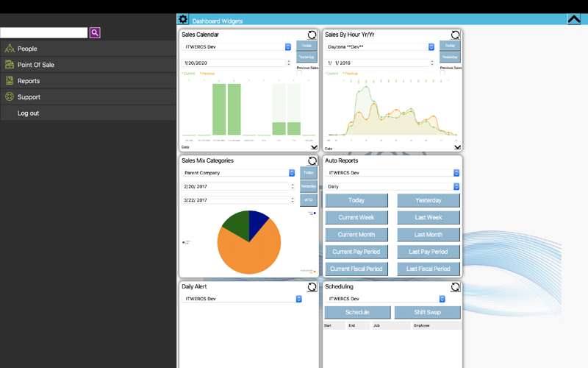This screenshot has height=368, width=588.
Task: Click the sidebar search input field
Action: point(44,32)
